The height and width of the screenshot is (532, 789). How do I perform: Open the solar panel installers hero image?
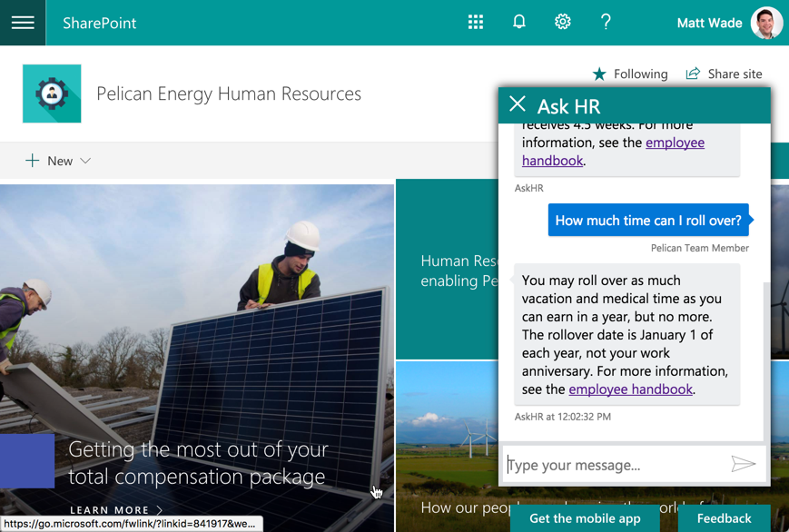197,312
